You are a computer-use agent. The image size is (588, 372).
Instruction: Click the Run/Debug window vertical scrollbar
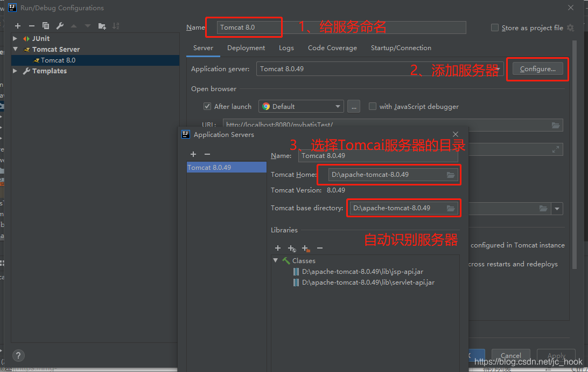click(x=575, y=155)
